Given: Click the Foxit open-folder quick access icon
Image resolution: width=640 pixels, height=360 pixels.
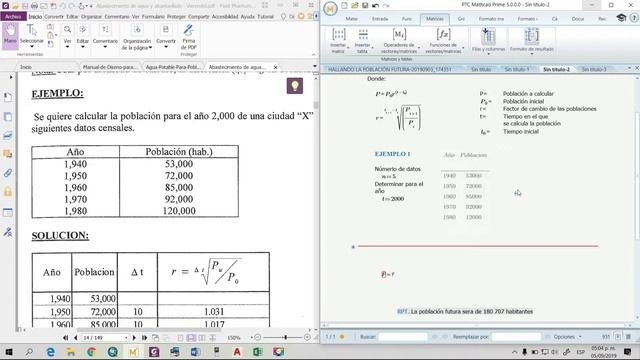Looking at the screenshot, I should [x=15, y=6].
